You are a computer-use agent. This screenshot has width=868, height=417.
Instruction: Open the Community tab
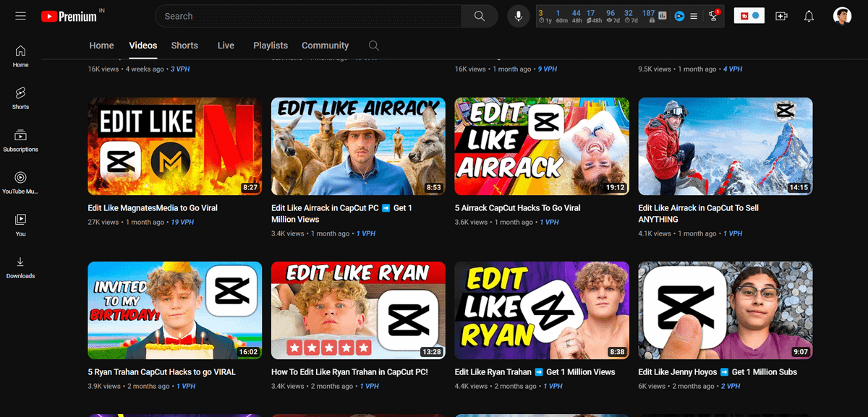click(325, 46)
